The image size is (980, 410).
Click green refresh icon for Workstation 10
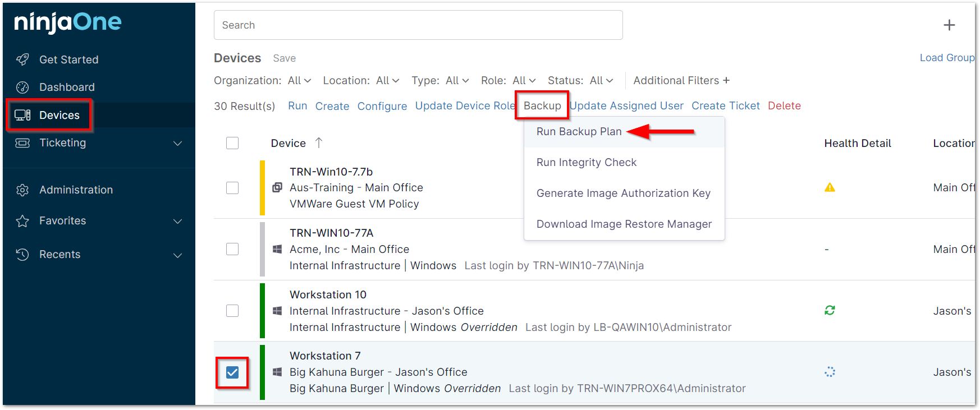830,310
